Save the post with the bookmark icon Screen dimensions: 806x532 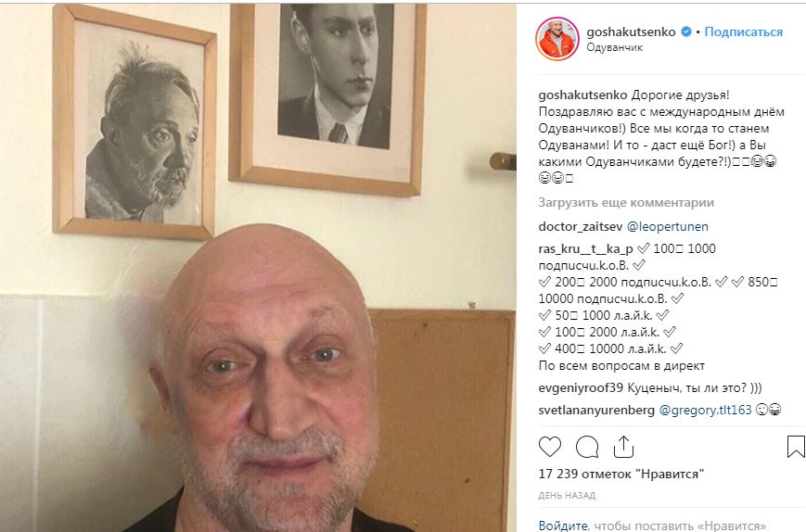coord(796,447)
